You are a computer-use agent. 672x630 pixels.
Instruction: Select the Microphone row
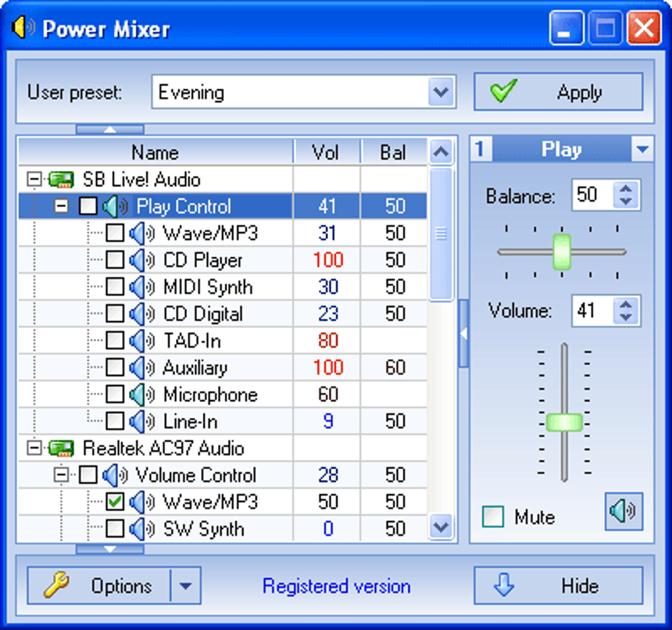pyautogui.click(x=223, y=394)
